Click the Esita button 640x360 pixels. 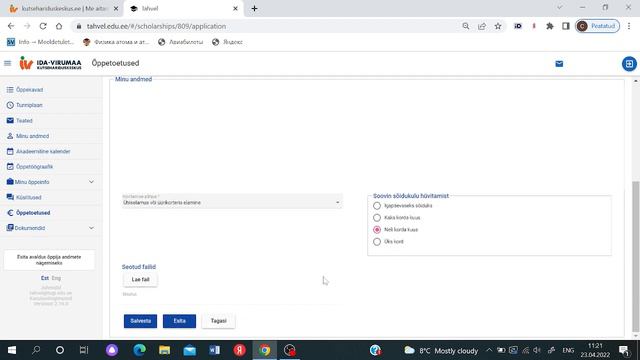[x=179, y=321]
